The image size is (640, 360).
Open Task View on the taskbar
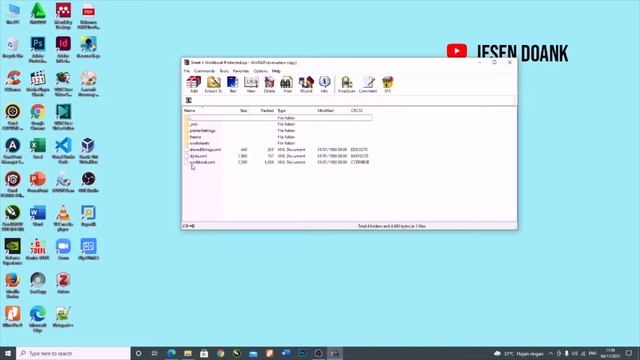coord(155,353)
